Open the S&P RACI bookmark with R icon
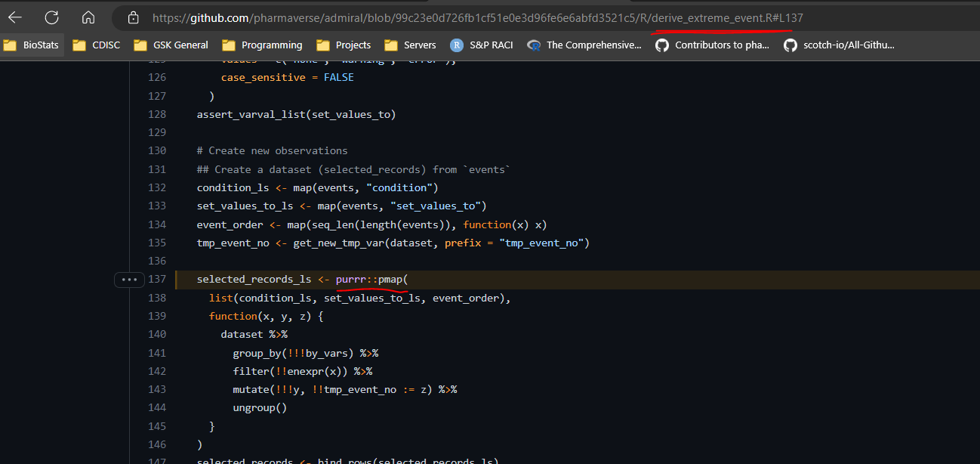This screenshot has height=464, width=980. (x=482, y=45)
